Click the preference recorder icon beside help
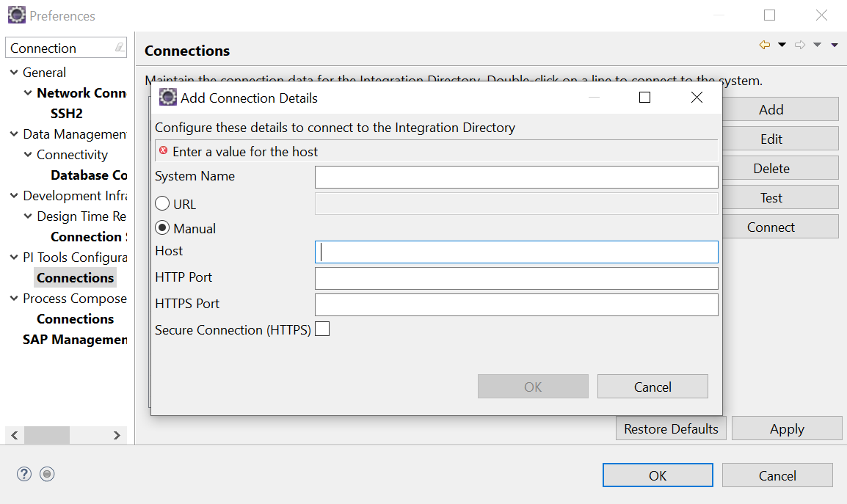The image size is (847, 504). pos(47,475)
